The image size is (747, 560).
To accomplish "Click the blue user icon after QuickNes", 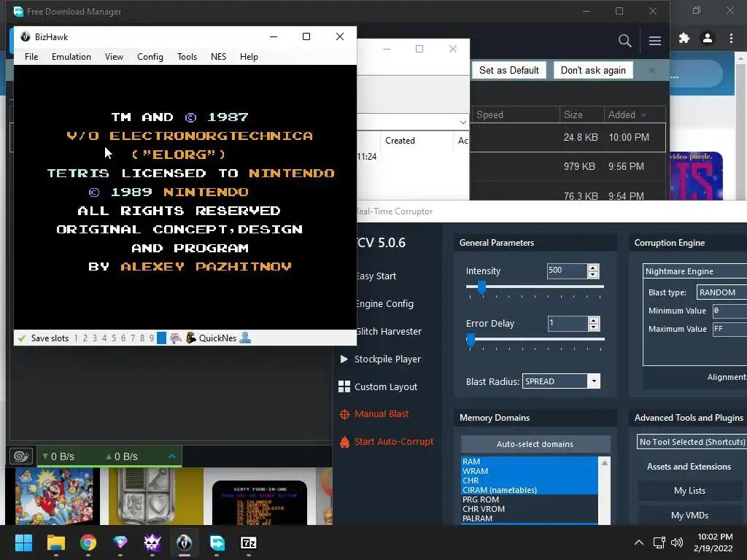I will coord(245,338).
